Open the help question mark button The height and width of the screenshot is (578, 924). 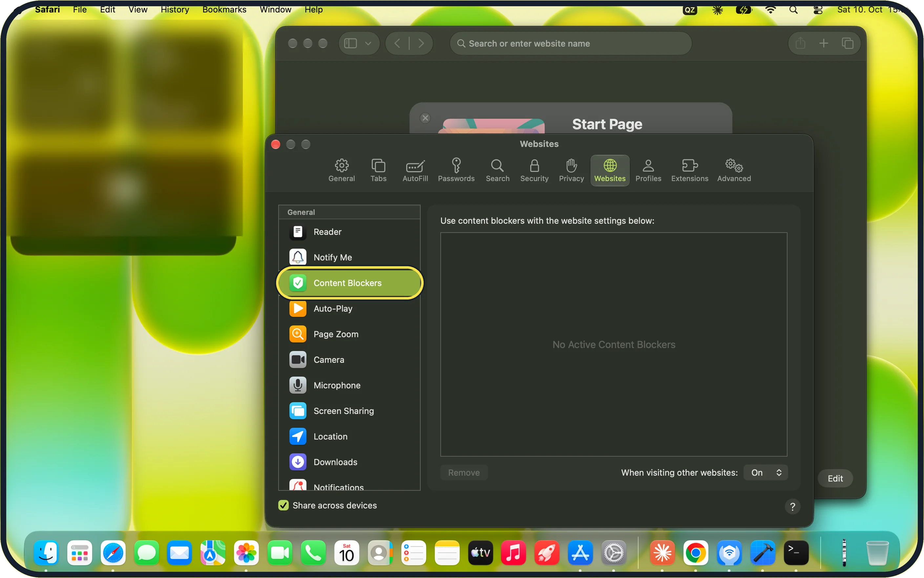(792, 506)
